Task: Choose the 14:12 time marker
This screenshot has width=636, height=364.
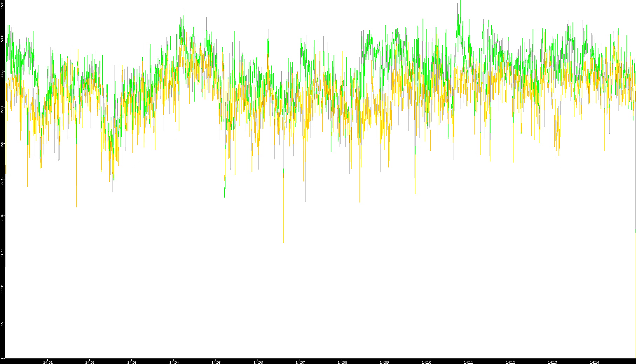Action: pyautogui.click(x=510, y=362)
